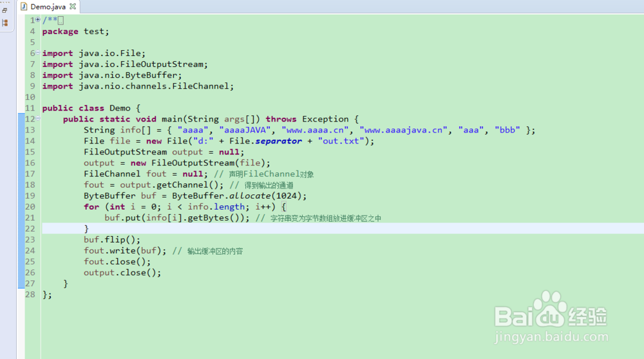The height and width of the screenshot is (359, 644).
Task: Click 'output.close();' on line 26
Action: tap(122, 272)
